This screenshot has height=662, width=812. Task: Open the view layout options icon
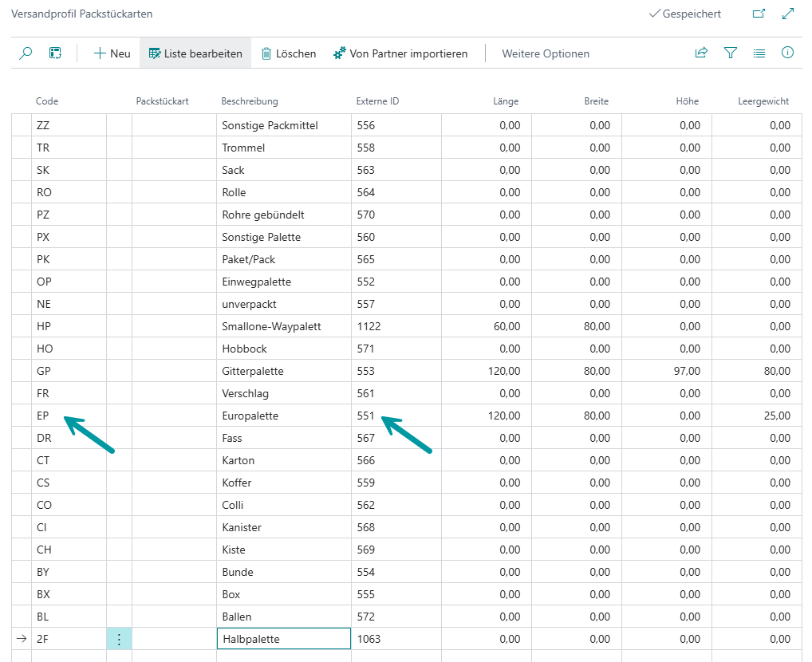[x=55, y=53]
